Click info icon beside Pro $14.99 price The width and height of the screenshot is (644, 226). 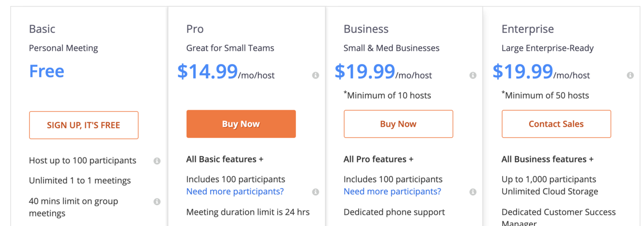coord(315,76)
